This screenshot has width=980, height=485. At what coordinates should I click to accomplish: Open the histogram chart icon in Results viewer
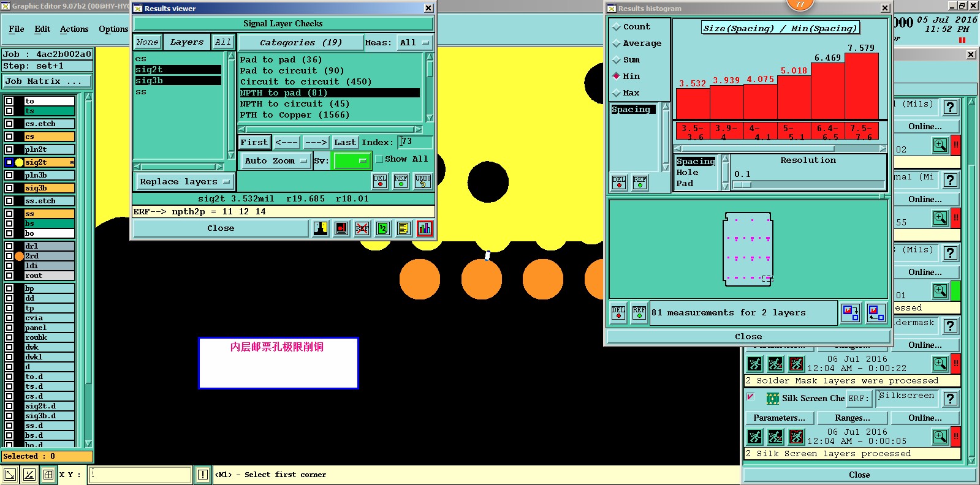click(425, 228)
